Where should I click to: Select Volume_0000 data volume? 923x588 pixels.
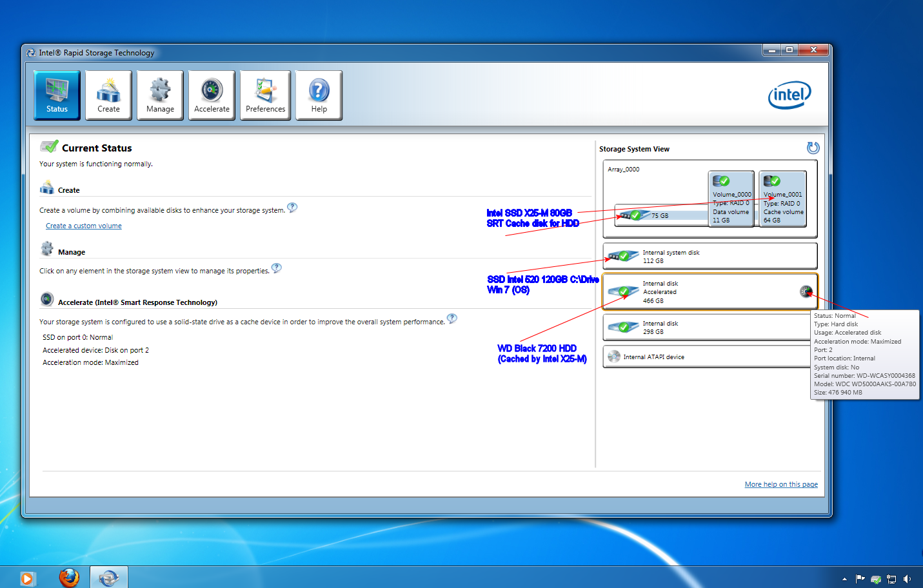point(731,199)
